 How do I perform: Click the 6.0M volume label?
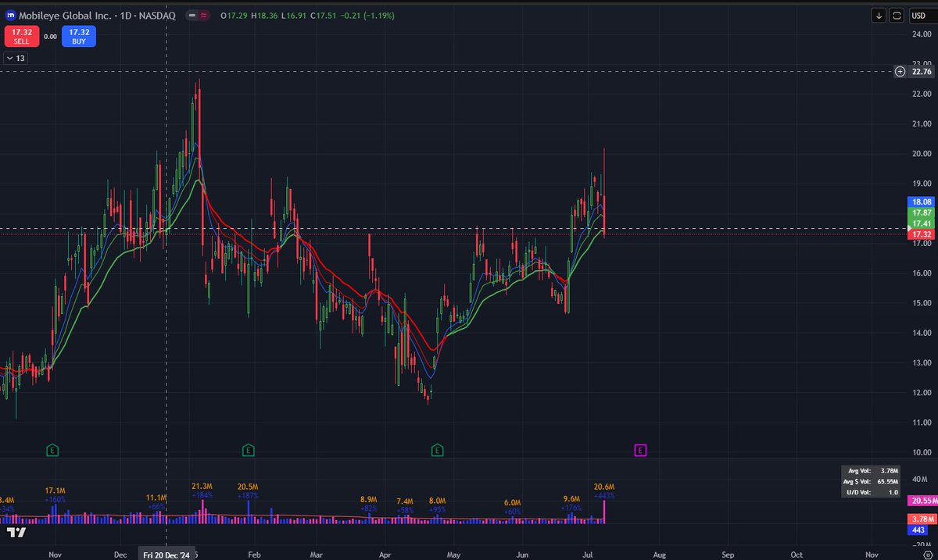click(x=512, y=503)
